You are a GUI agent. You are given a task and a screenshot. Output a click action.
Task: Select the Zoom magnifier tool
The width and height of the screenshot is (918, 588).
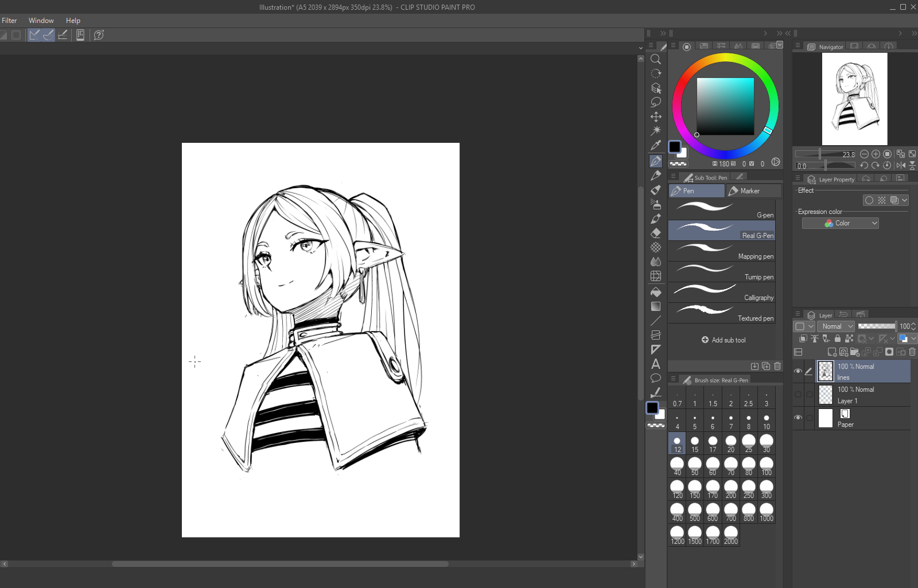pyautogui.click(x=656, y=59)
